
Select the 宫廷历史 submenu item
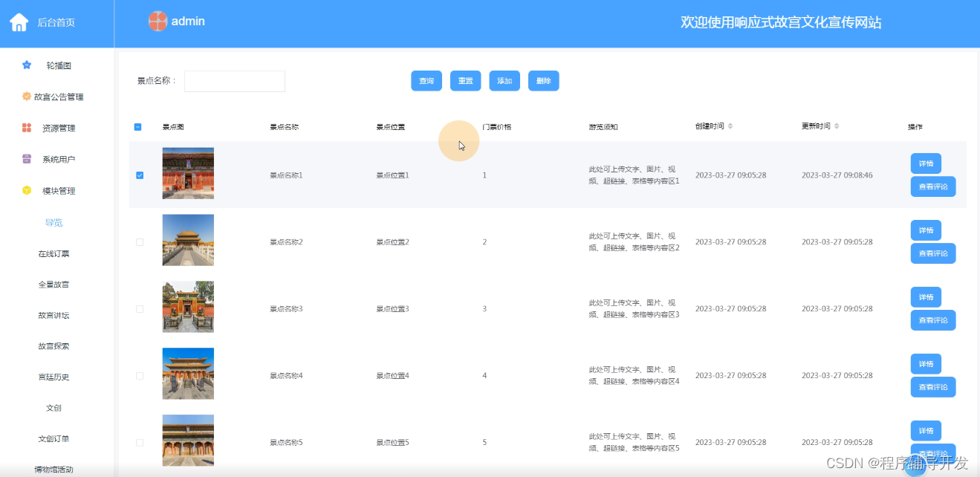(x=53, y=377)
